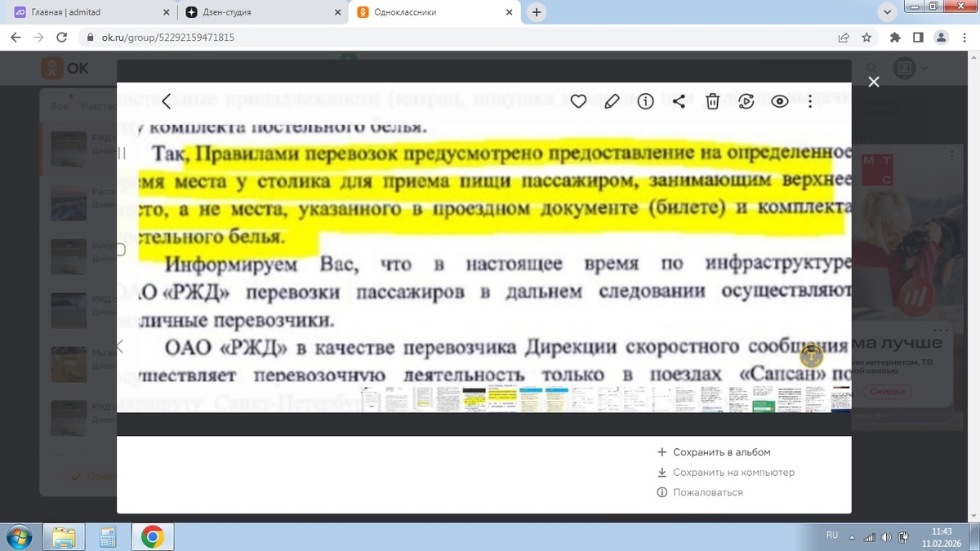Select Chrome in the taskbar

click(x=152, y=536)
